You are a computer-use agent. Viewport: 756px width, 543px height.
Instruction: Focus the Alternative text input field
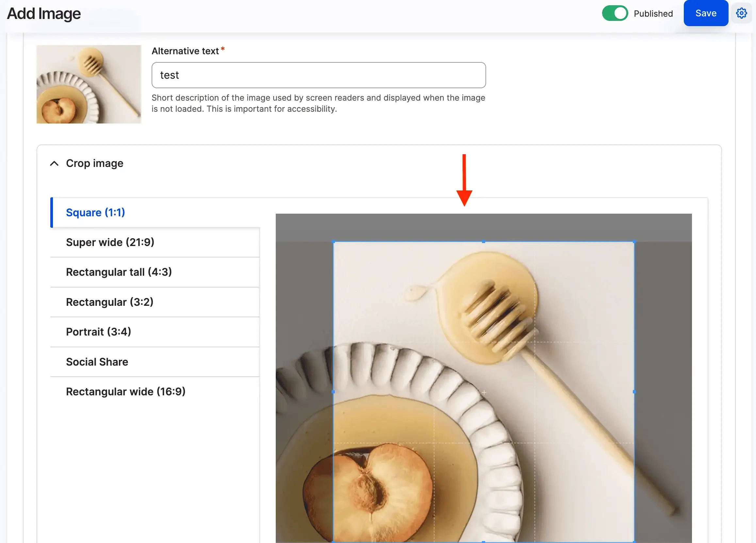click(x=318, y=75)
